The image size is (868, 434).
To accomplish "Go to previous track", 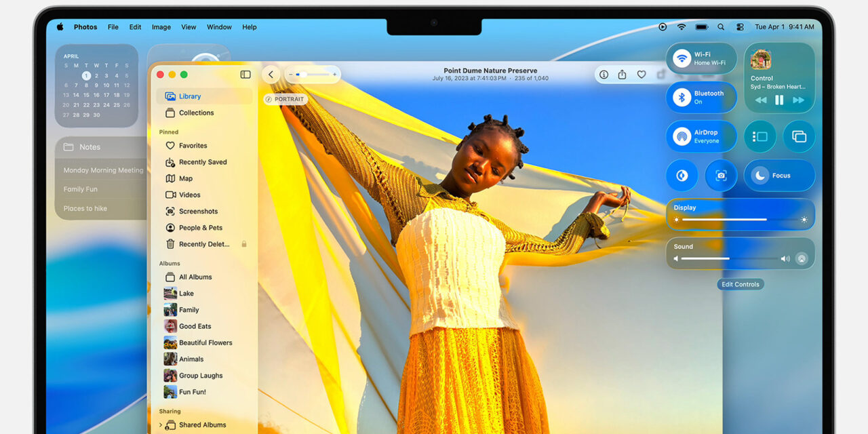I will pos(760,100).
